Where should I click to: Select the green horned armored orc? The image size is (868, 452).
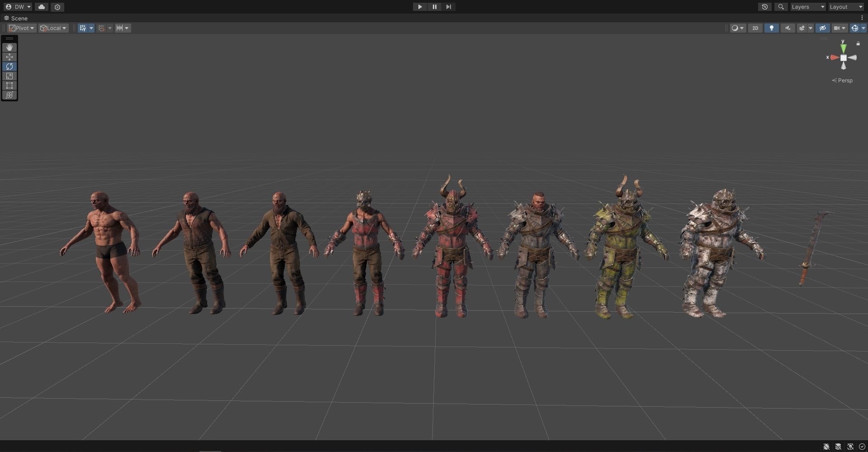[627, 247]
